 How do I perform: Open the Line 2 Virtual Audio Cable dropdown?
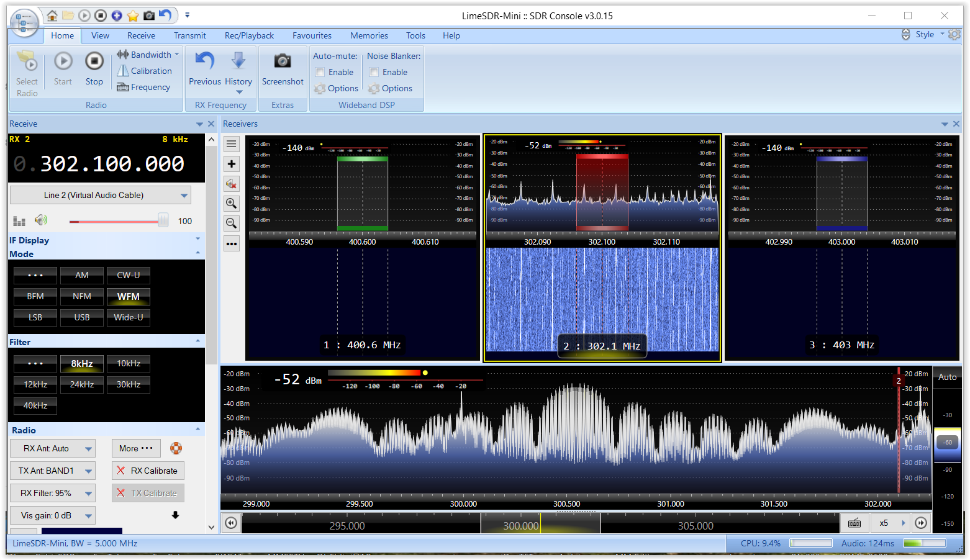click(101, 195)
